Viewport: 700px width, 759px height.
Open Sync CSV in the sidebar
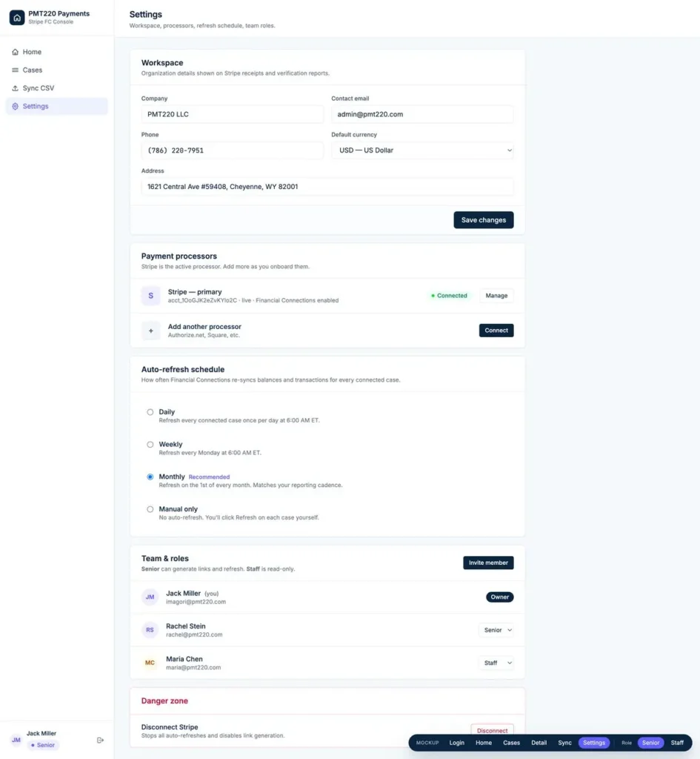click(56, 88)
